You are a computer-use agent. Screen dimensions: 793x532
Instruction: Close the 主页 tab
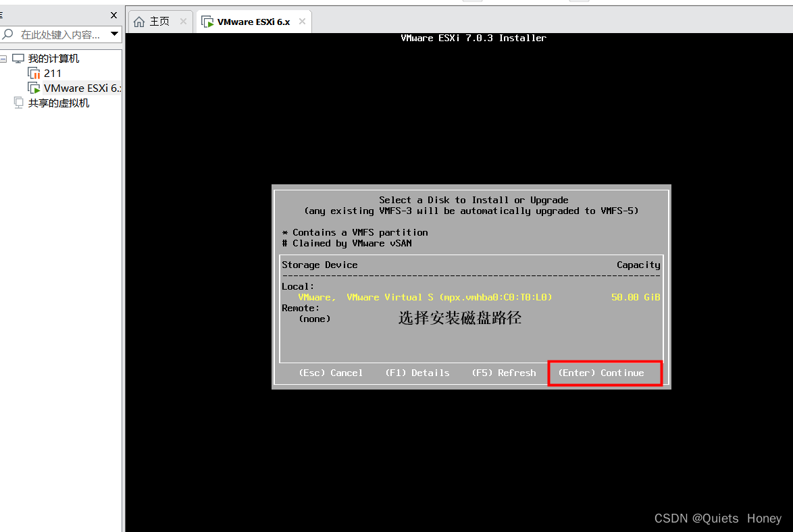click(x=183, y=21)
